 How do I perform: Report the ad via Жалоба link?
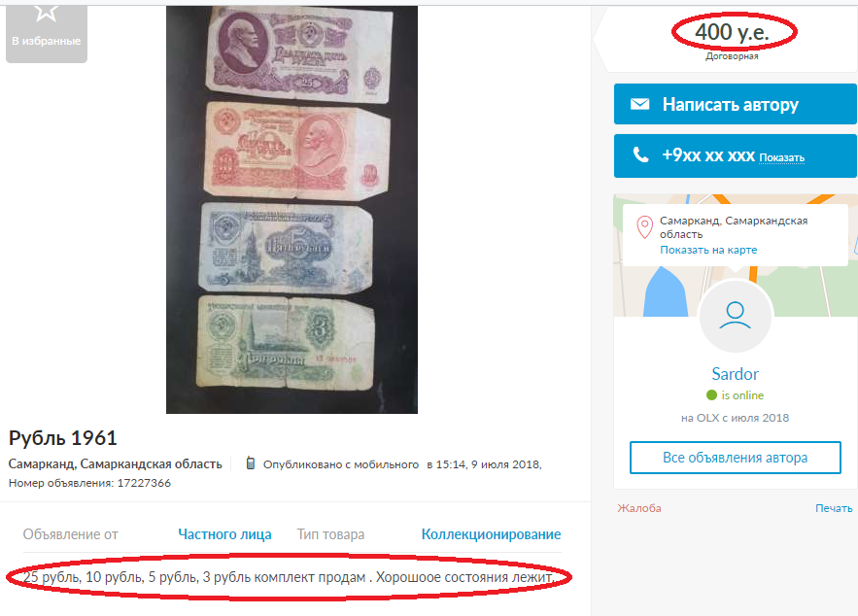[639, 508]
